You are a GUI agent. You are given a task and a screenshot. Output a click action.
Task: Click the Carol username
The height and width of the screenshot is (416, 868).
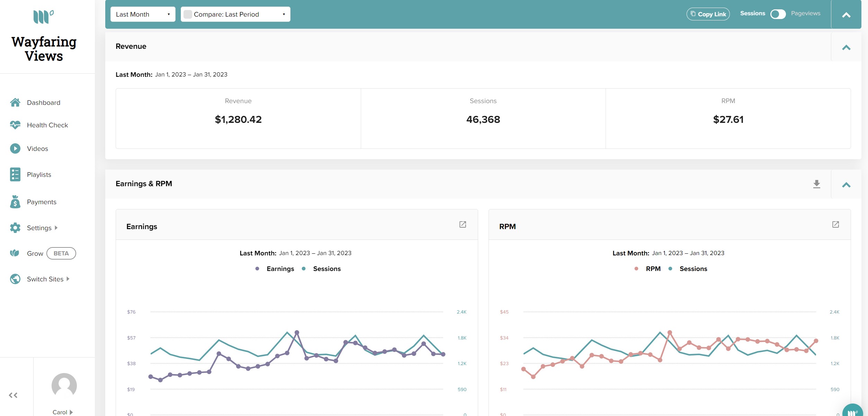point(60,412)
